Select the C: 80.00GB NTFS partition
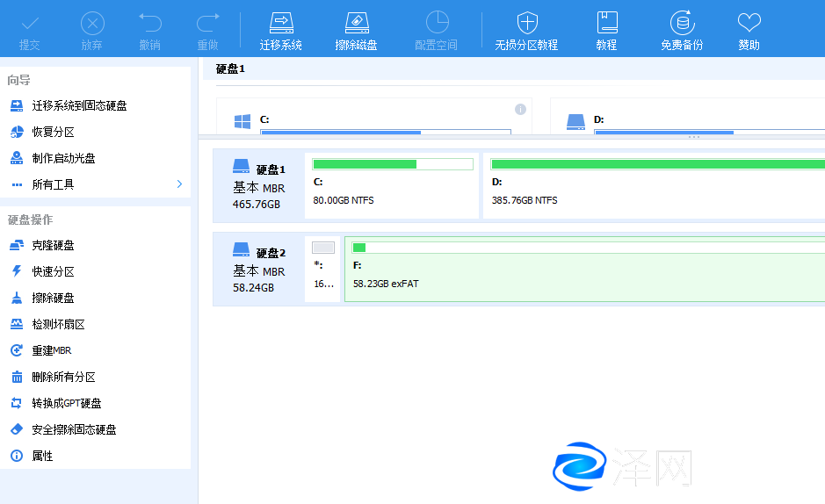The width and height of the screenshot is (825, 504). click(392, 185)
